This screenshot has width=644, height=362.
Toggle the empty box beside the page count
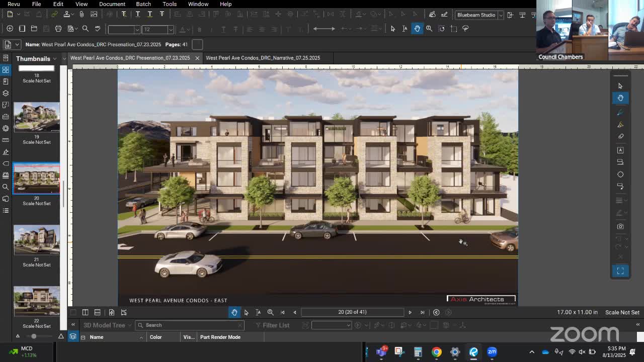197,44
